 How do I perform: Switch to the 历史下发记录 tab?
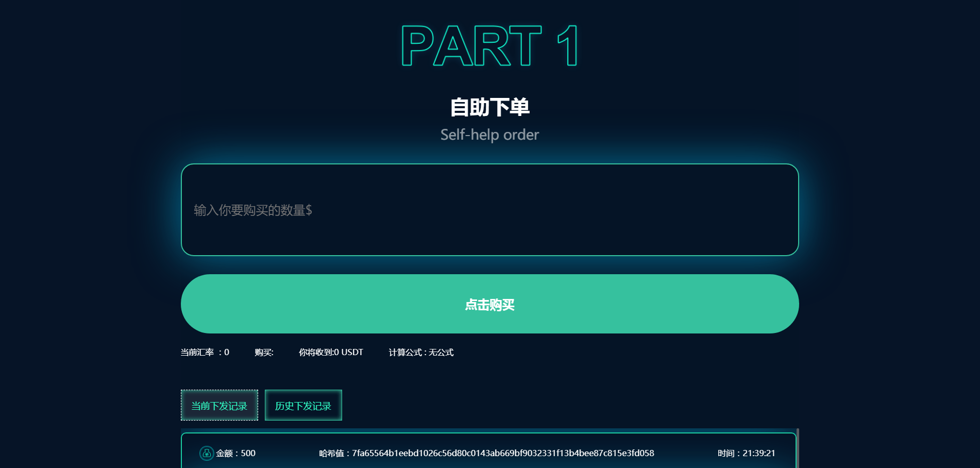point(303,405)
